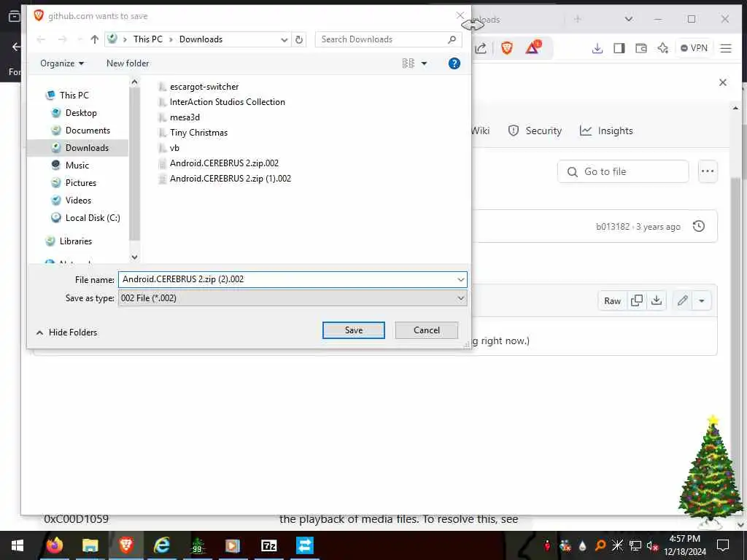Viewport: 747px width, 560px height.
Task: Select file Android.CEREBRUS 2.zip.002
Action: click(224, 163)
